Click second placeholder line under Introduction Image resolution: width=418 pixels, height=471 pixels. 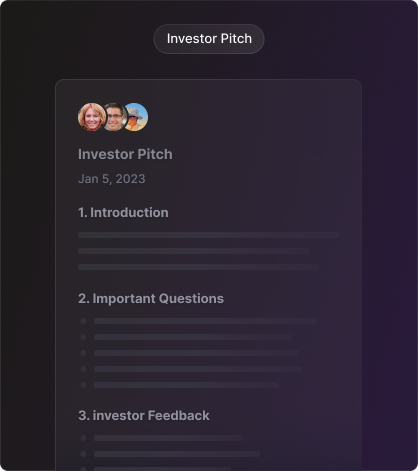point(193,251)
